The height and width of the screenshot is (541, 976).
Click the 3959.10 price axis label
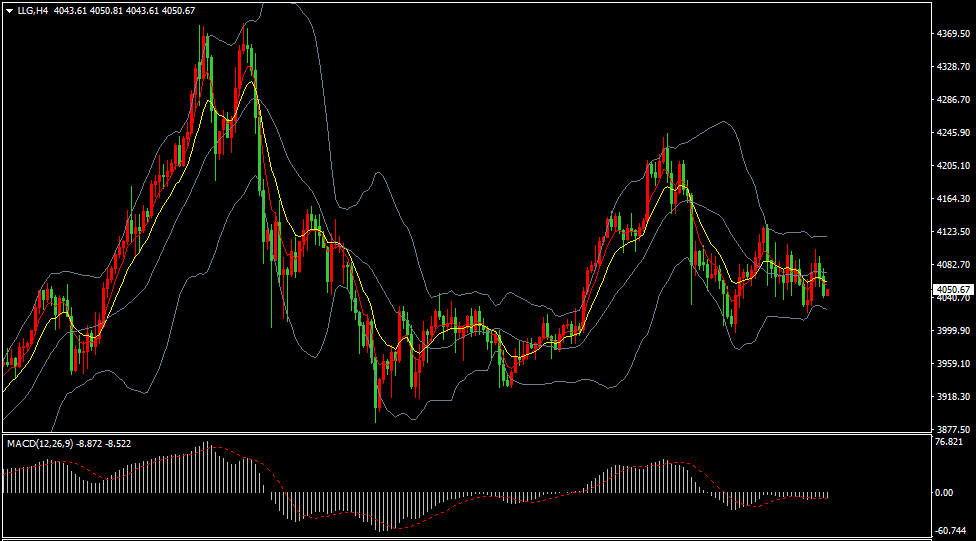tap(953, 364)
